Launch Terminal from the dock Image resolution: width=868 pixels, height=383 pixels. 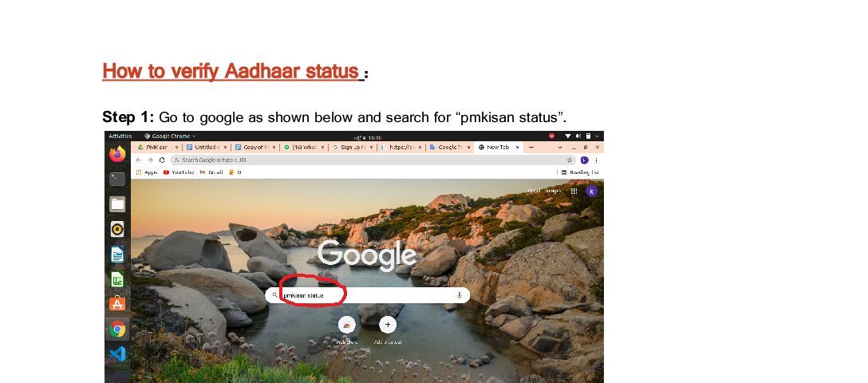[117, 179]
